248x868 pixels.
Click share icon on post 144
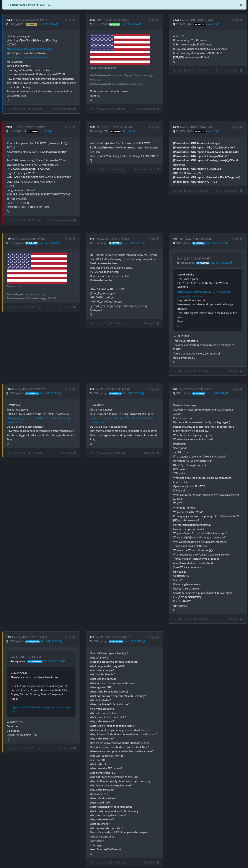tap(233, 389)
